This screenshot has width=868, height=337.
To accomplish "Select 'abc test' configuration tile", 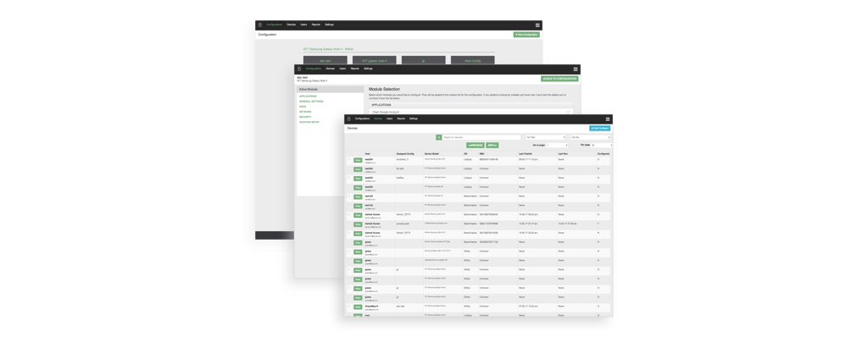I will [325, 60].
